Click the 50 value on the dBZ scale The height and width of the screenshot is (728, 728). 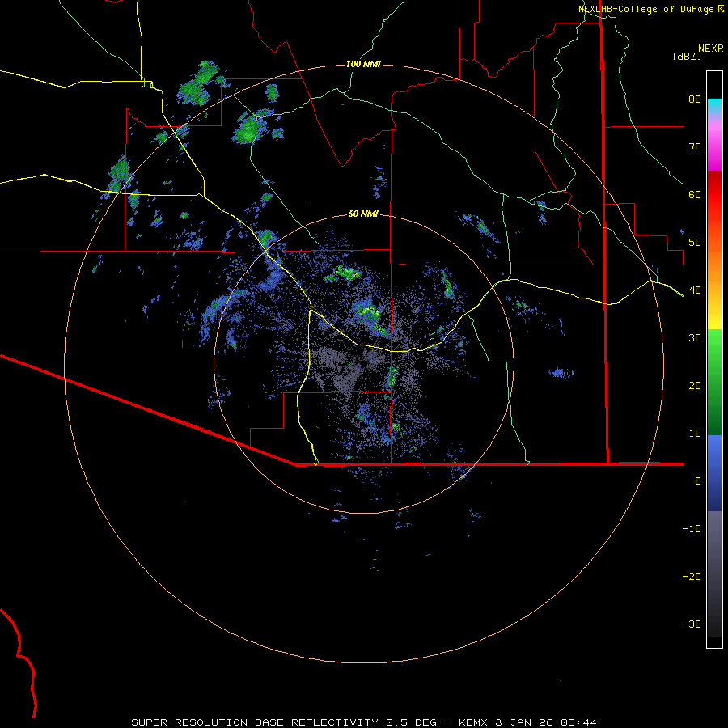click(695, 243)
